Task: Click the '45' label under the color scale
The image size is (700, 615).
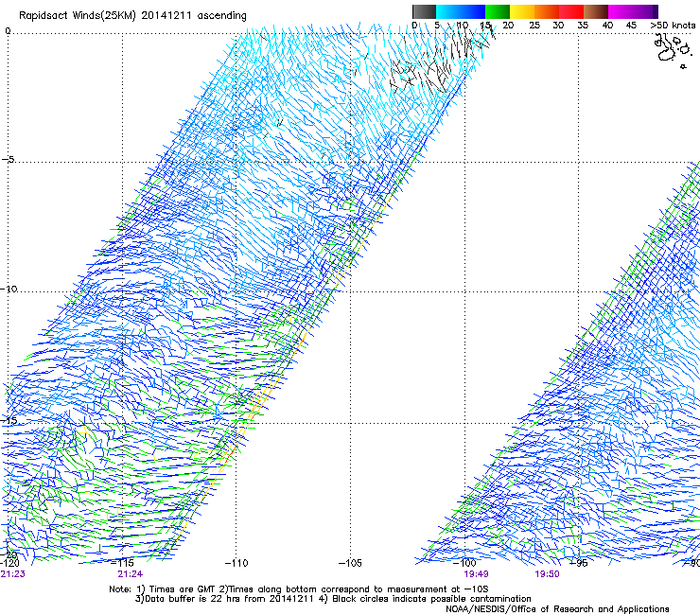Action: click(631, 25)
